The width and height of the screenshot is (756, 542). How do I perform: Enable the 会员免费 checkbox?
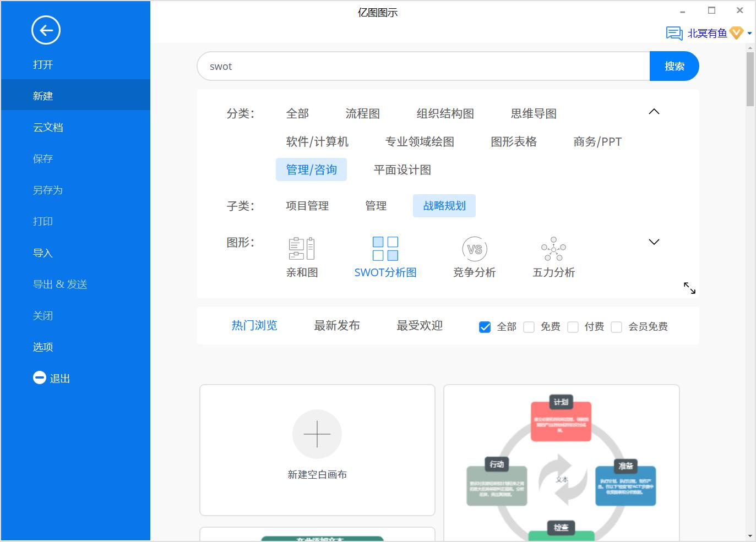click(617, 326)
